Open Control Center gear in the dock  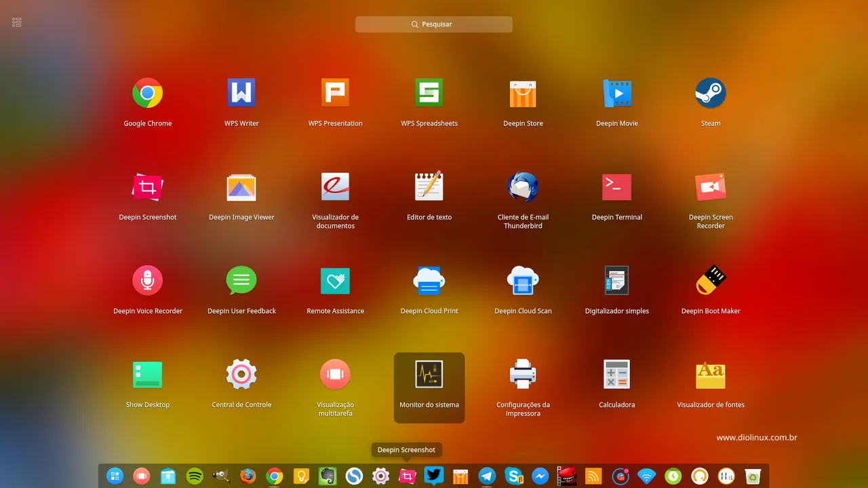click(x=380, y=476)
